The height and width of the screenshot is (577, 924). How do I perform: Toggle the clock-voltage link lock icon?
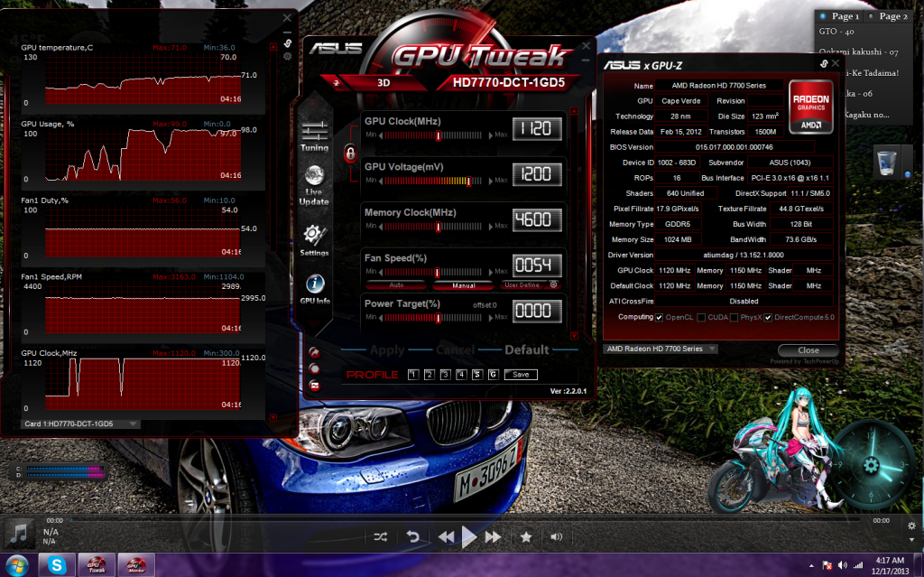point(350,154)
